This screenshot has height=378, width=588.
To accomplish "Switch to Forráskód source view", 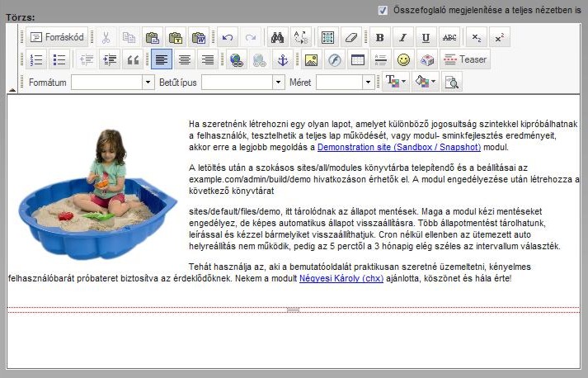I will click(57, 37).
